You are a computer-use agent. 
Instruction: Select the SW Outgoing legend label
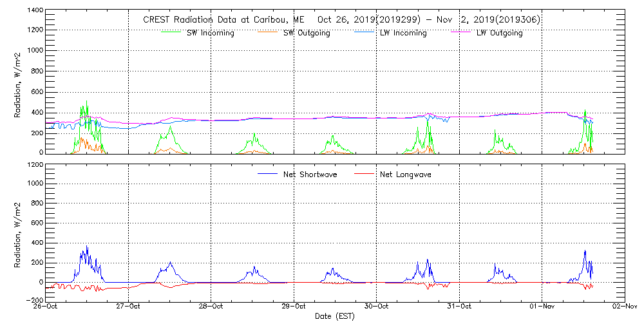pos(307,33)
